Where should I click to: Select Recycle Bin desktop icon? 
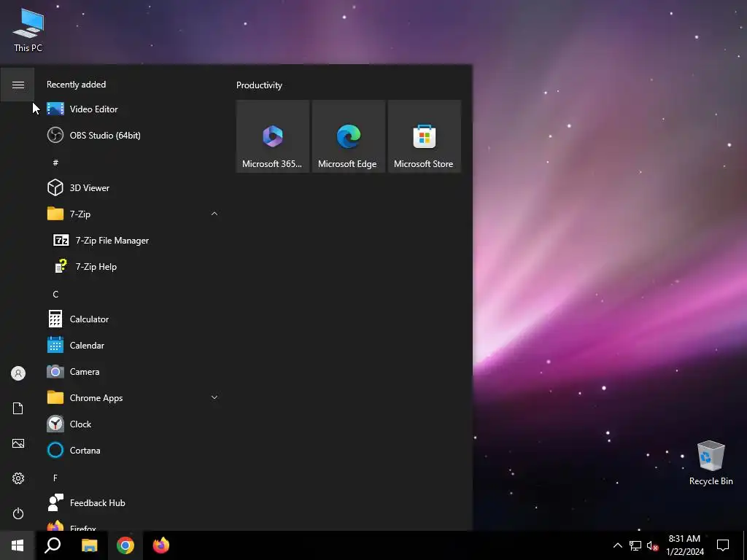711,463
